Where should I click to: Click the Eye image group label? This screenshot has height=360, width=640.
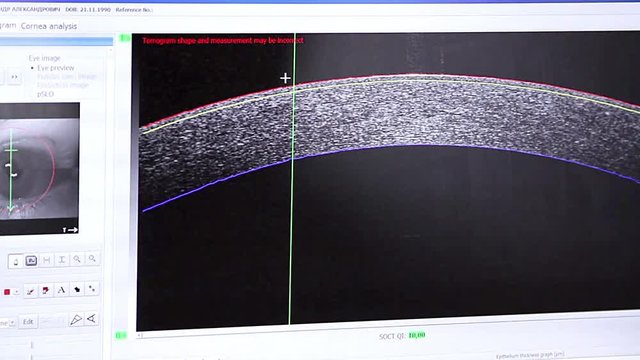44,58
